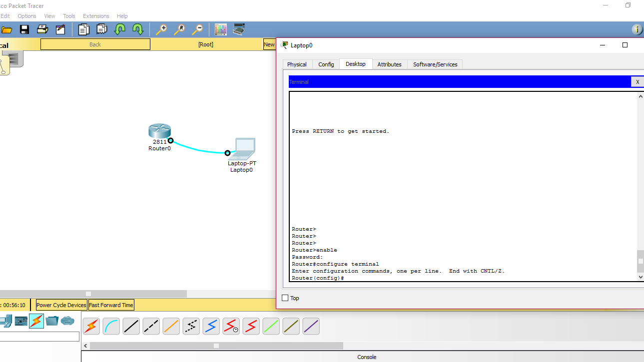Open the Activity Wizard icon
Viewport: 644px width, 362px height.
coord(60,29)
